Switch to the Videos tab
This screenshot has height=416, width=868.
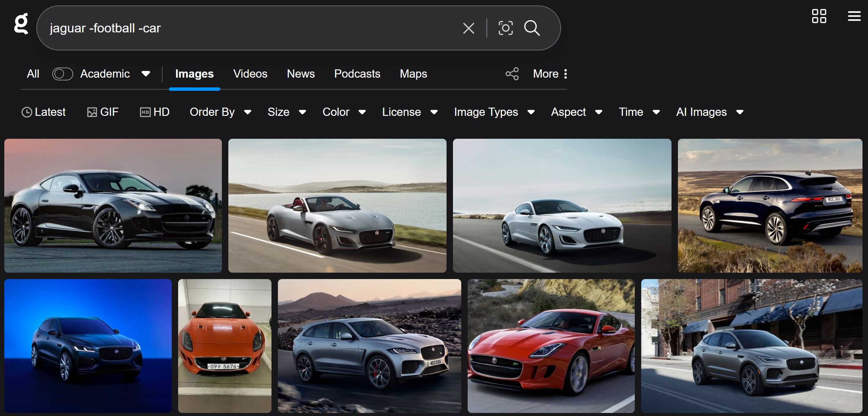point(250,74)
